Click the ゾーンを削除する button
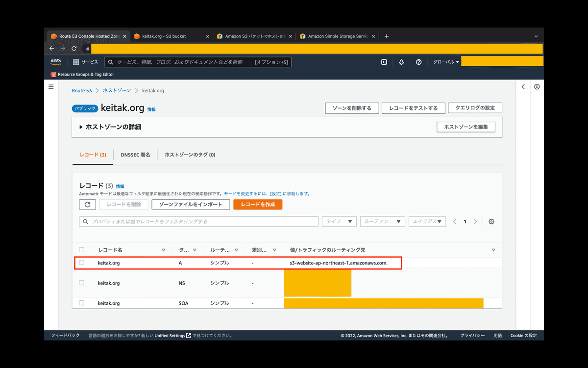This screenshot has width=588, height=368. tap(352, 108)
